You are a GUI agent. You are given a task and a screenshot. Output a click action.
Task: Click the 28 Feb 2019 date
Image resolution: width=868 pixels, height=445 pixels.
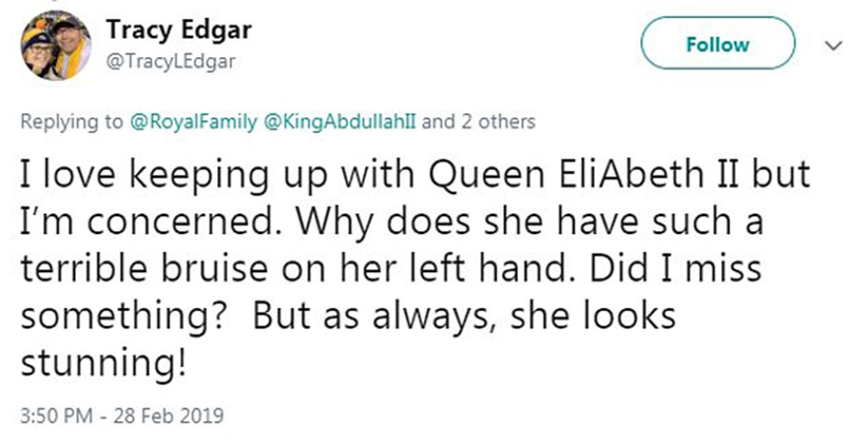171,414
